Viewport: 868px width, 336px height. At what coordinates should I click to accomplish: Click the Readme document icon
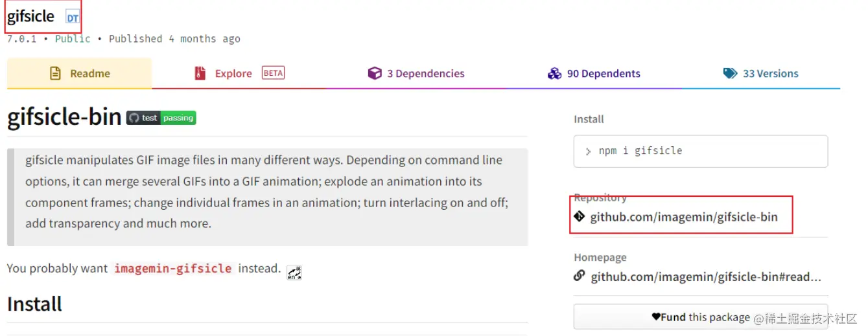(x=56, y=73)
